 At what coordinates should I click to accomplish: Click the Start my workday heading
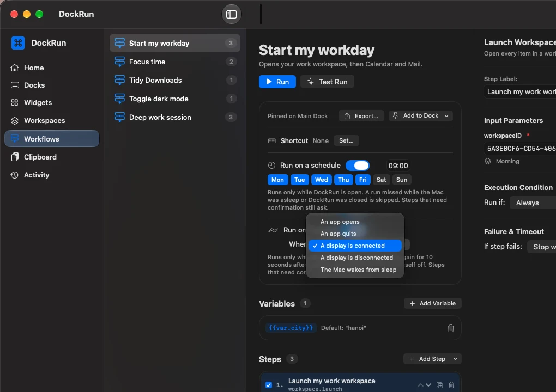(x=317, y=50)
